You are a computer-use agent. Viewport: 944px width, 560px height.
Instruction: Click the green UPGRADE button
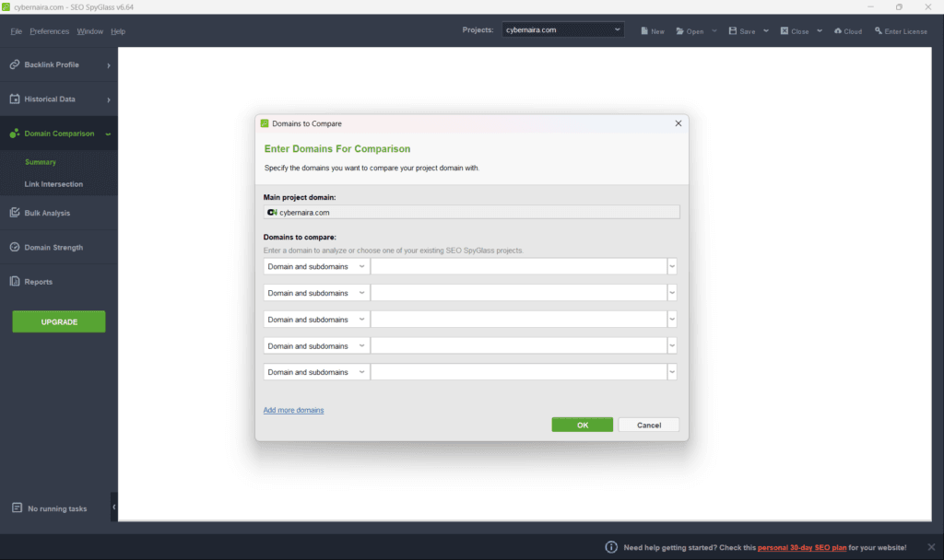(59, 321)
